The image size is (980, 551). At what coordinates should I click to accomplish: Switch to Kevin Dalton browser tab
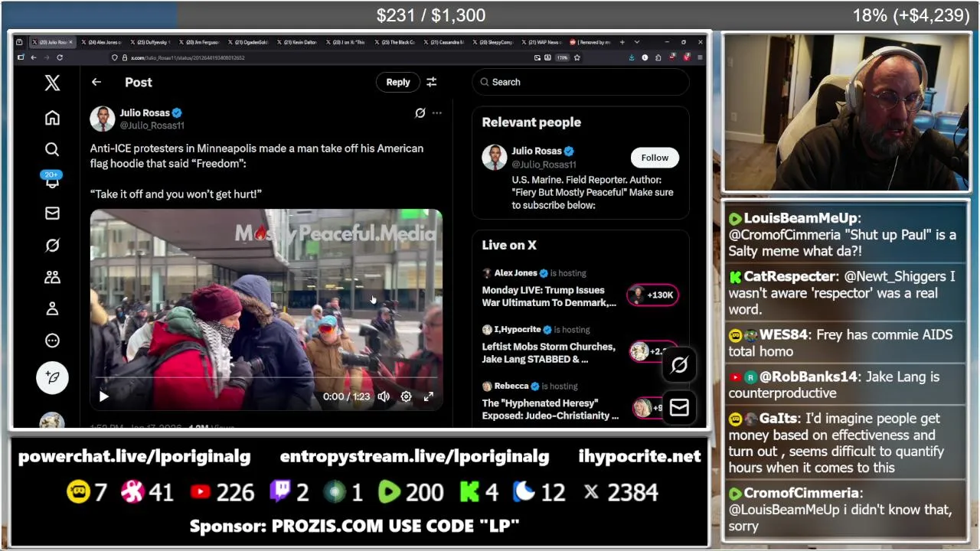(298, 42)
